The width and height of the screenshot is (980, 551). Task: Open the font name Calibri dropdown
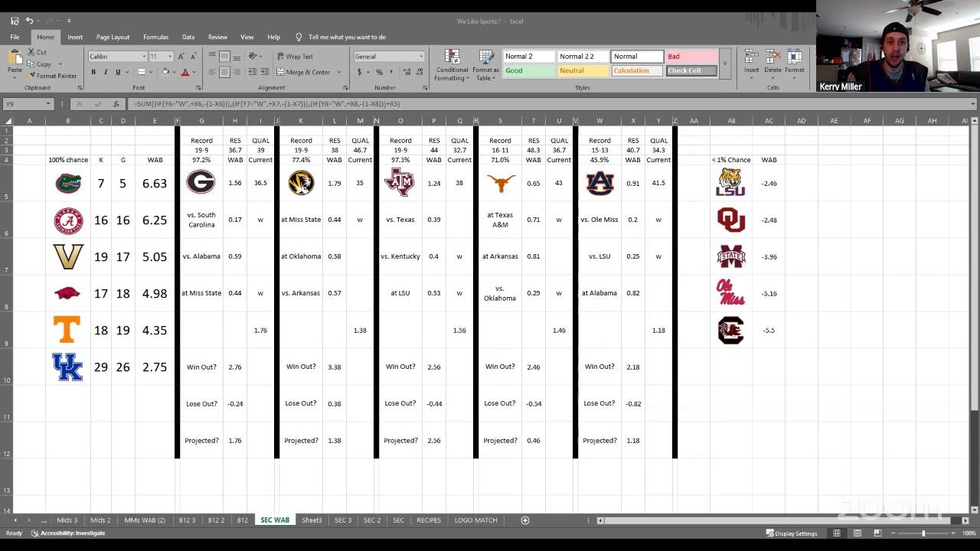(x=143, y=57)
